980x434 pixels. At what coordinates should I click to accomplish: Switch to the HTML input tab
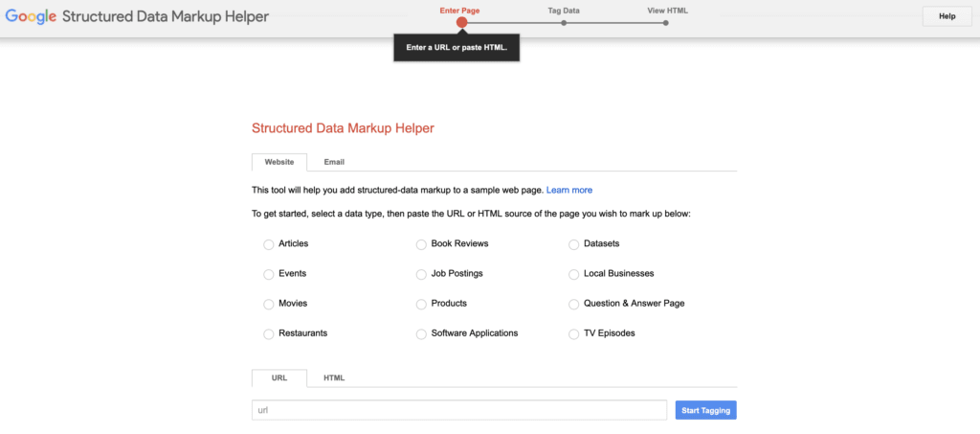coord(334,378)
